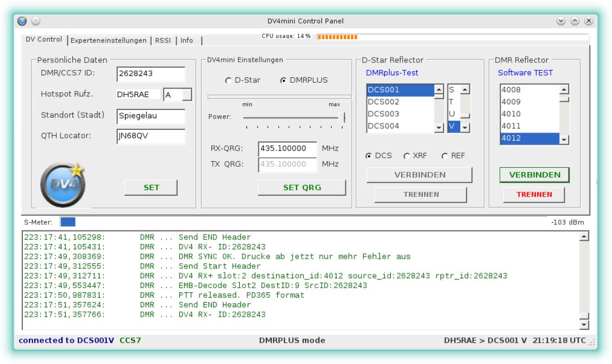Open the Experteneinstellungen tab

point(109,41)
